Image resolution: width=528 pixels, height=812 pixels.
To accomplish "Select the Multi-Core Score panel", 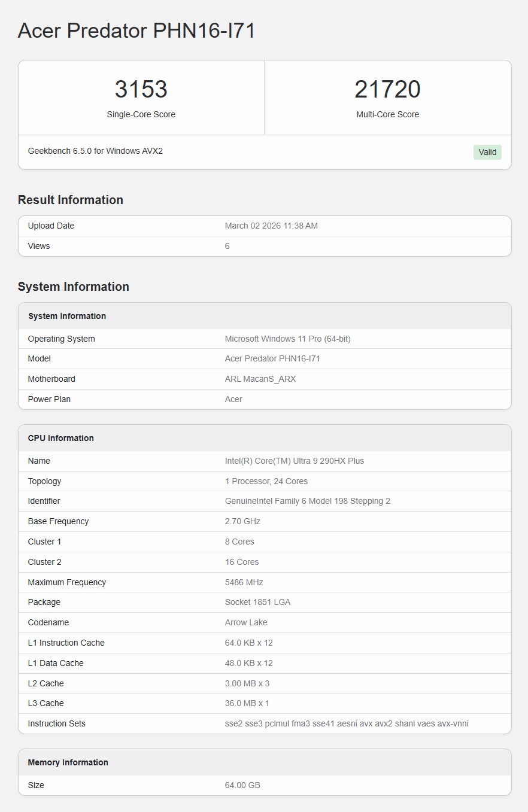I will pos(388,97).
